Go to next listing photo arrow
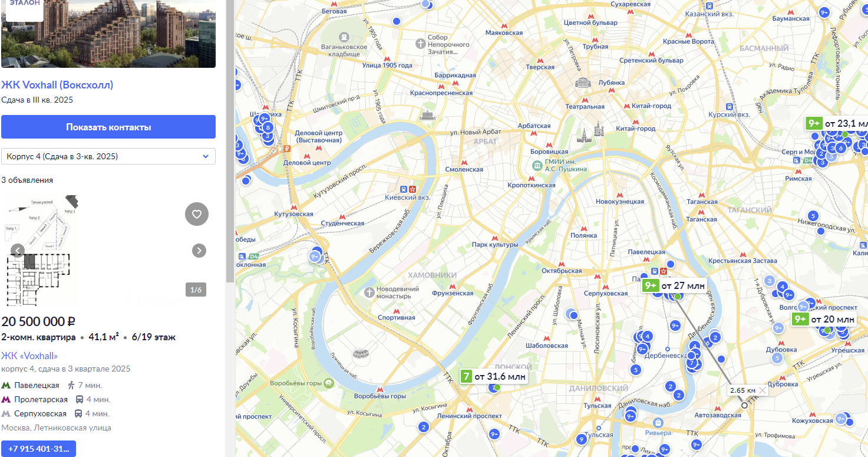 click(x=199, y=251)
